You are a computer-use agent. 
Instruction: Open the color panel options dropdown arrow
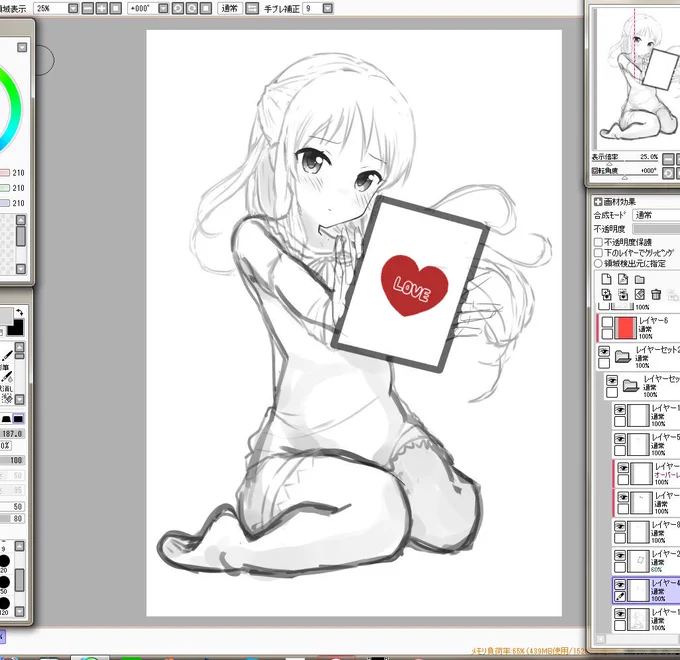click(22, 47)
